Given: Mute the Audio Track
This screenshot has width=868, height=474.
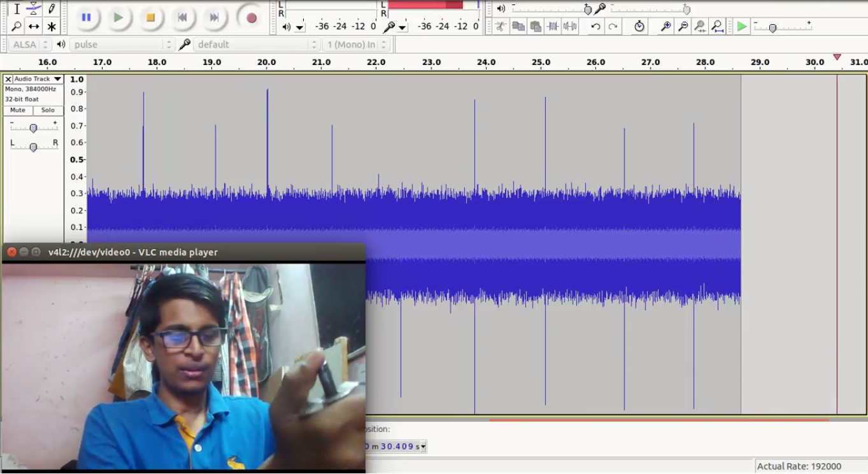Looking at the screenshot, I should pos(18,110).
